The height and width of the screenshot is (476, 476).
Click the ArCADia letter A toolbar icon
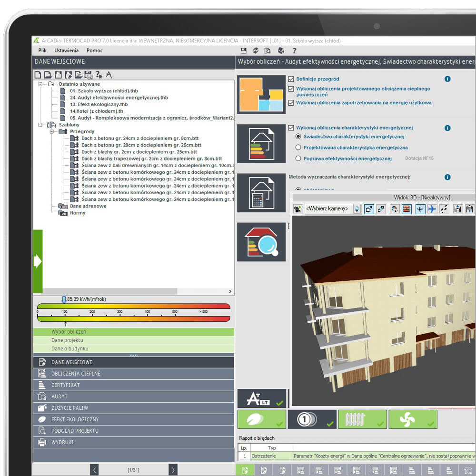[109, 75]
